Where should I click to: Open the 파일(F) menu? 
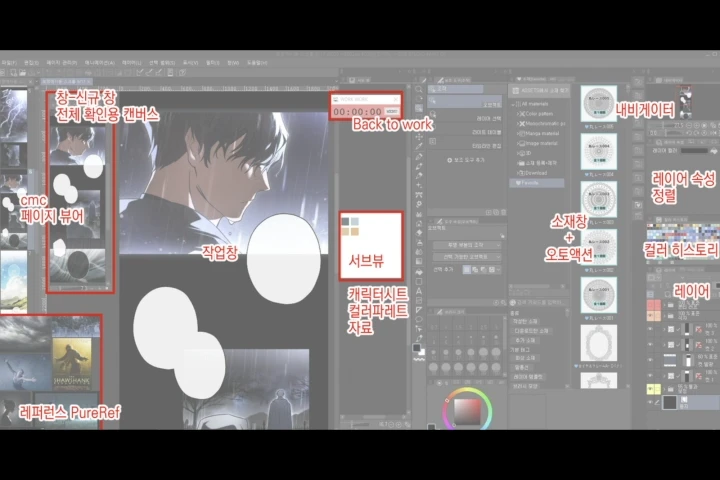[8, 62]
